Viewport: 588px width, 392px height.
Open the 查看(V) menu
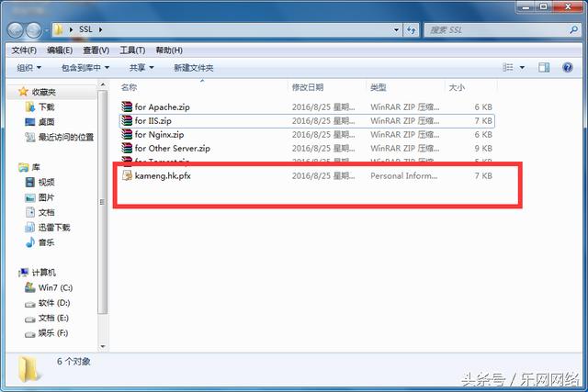96,50
